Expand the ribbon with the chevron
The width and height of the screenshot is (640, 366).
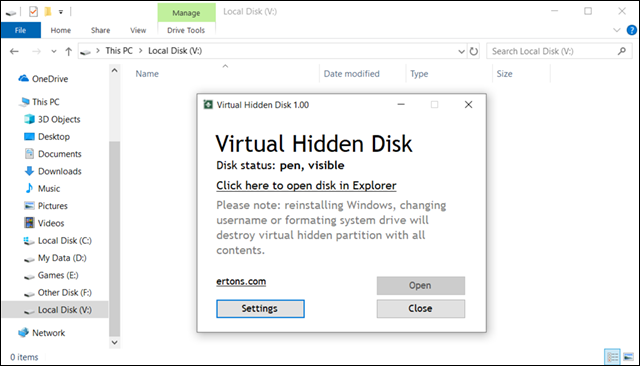tap(617, 30)
